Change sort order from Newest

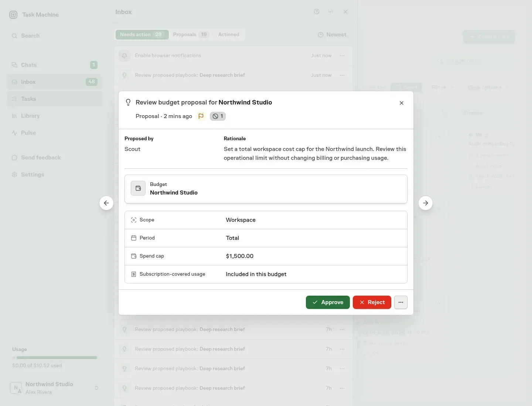coord(332,35)
